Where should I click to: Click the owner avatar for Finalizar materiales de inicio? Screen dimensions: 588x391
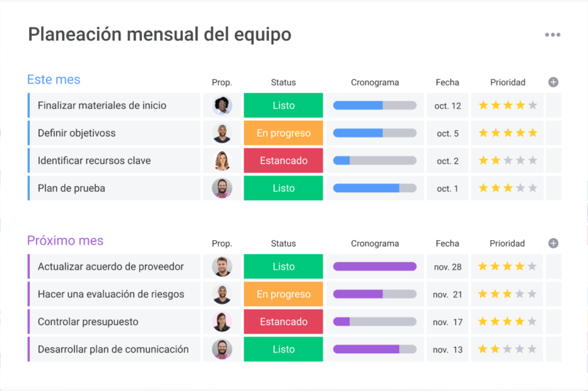coord(222,105)
